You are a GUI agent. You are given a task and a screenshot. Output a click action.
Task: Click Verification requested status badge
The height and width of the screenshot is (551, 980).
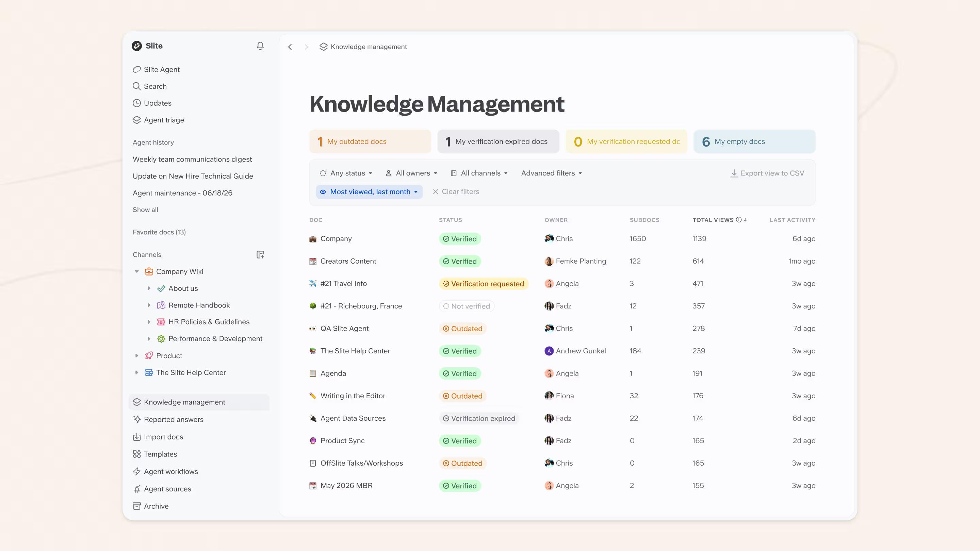pyautogui.click(x=484, y=284)
